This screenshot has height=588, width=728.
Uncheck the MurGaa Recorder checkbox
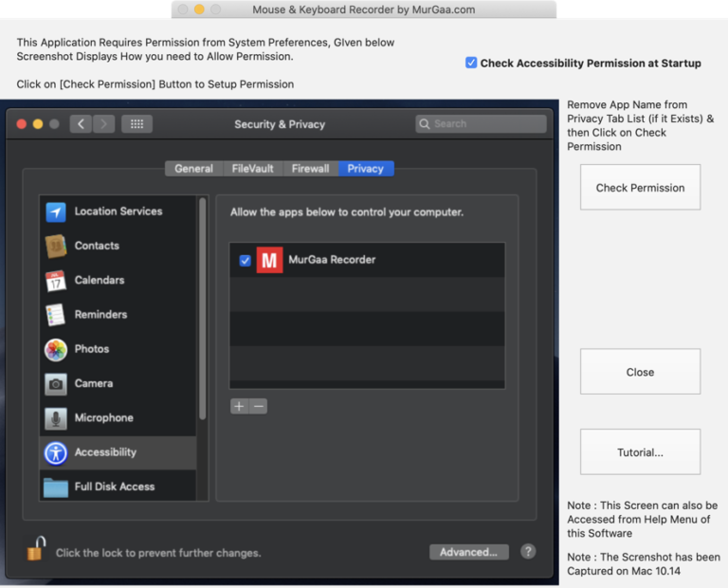point(246,261)
